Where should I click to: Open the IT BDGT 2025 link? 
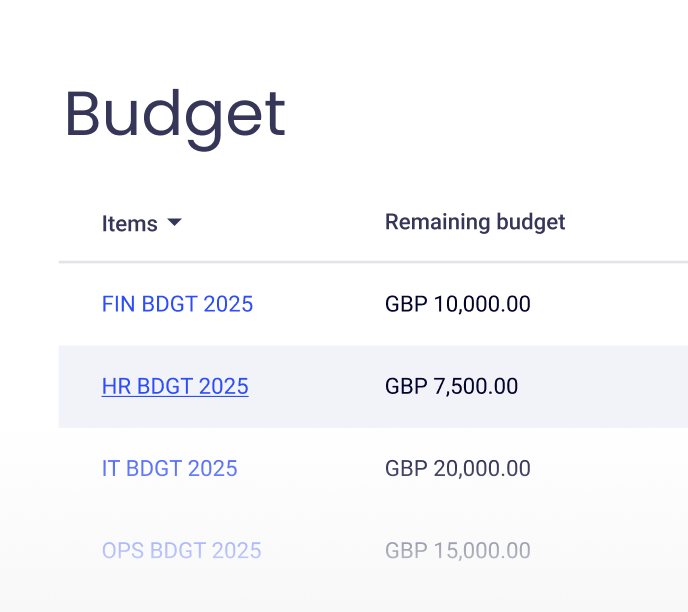169,468
